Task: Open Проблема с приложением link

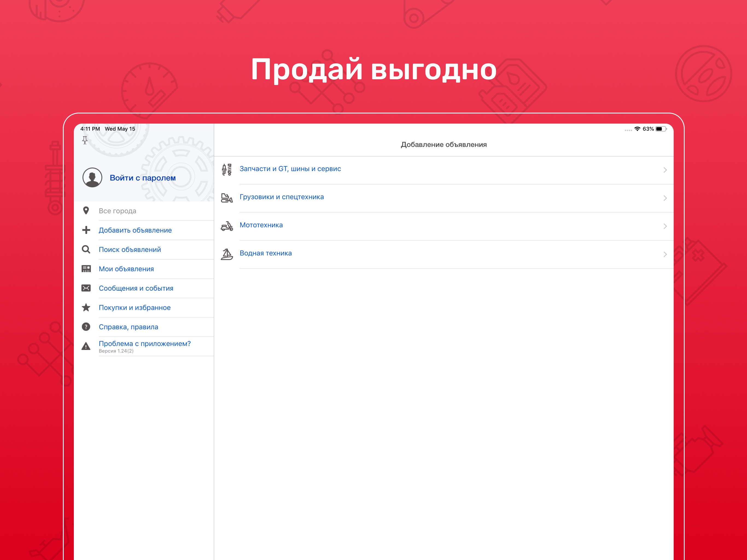Action: coord(145,344)
